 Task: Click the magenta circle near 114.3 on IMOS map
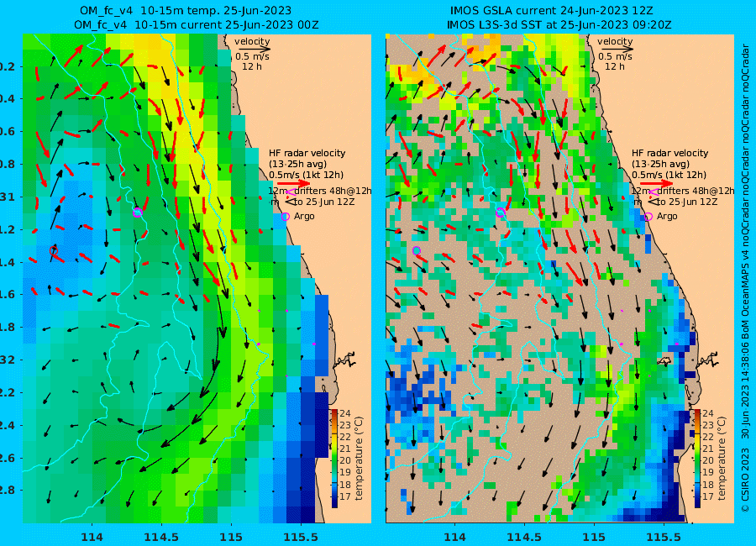pos(501,213)
